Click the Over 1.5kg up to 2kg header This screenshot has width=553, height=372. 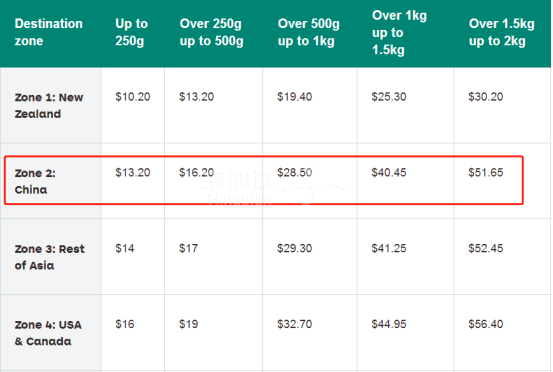pyautogui.click(x=502, y=32)
